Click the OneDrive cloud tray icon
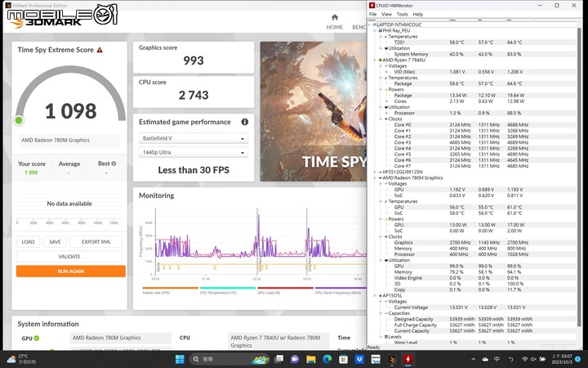 485,359
